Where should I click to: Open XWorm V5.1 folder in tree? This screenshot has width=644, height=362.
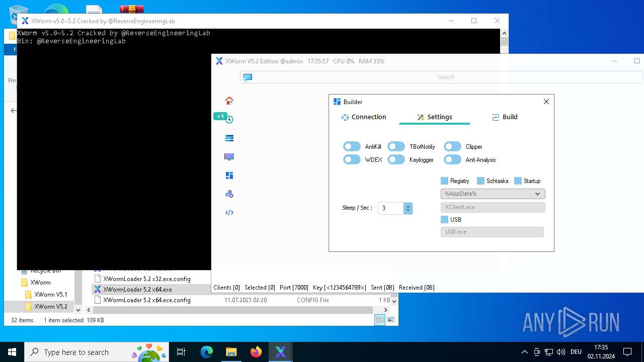point(50,295)
